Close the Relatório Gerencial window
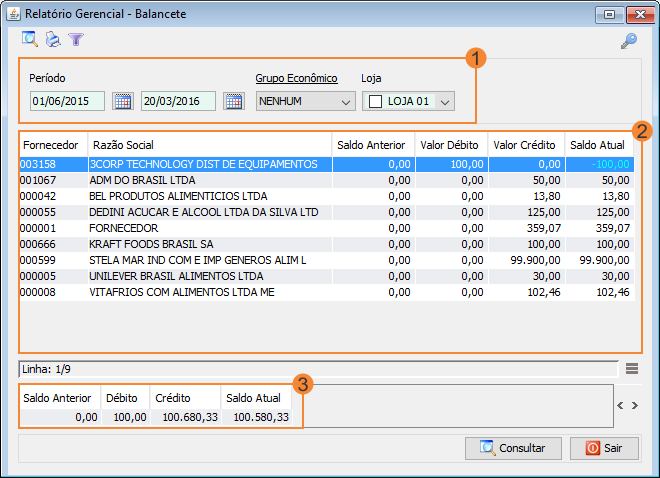660x478 pixels. [x=640, y=15]
